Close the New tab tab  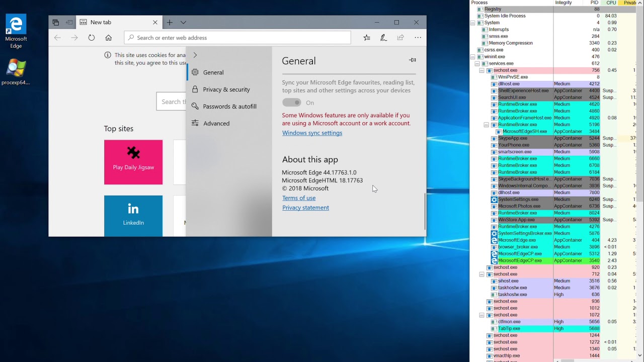tap(155, 22)
